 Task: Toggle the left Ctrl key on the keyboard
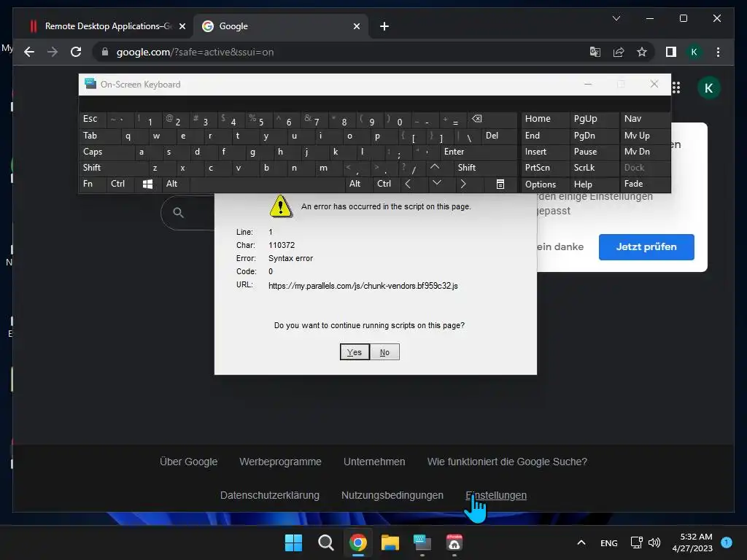click(121, 184)
